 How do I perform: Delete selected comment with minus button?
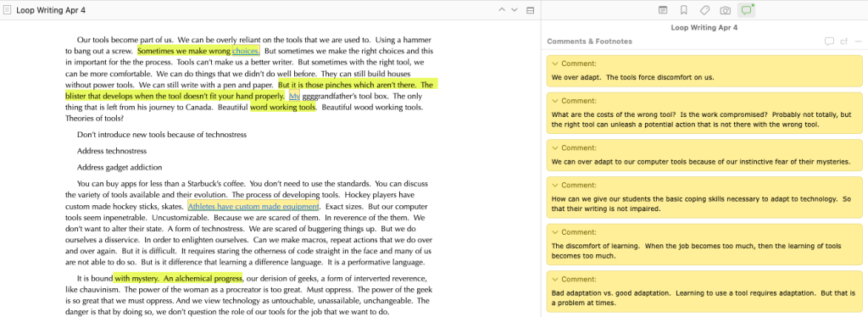click(x=859, y=42)
